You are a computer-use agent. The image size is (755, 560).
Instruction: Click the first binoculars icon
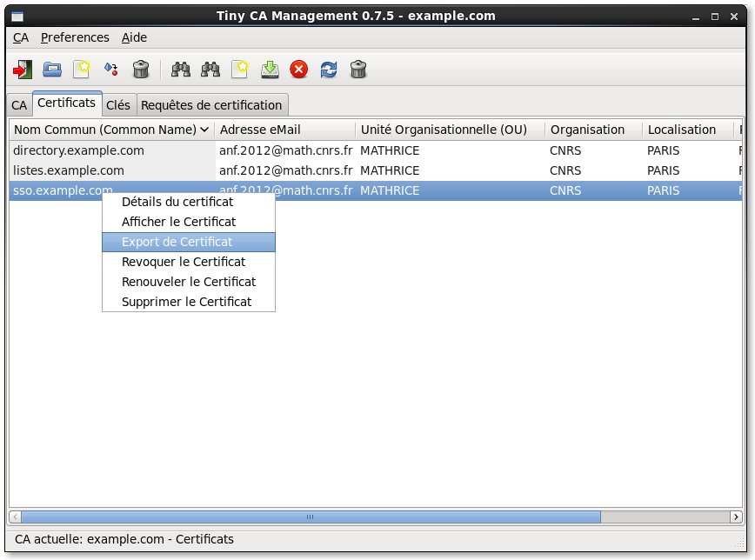[181, 70]
